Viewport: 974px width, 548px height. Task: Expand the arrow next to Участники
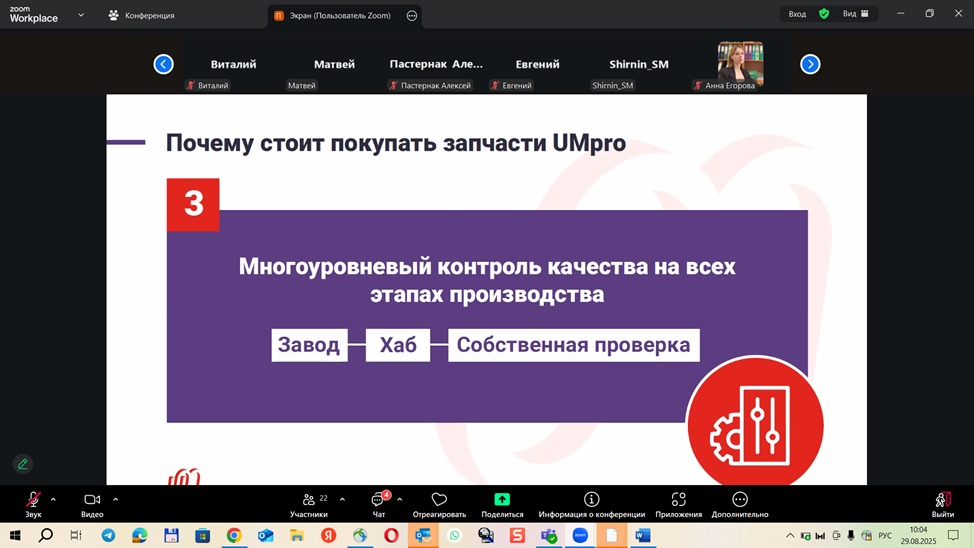342,499
